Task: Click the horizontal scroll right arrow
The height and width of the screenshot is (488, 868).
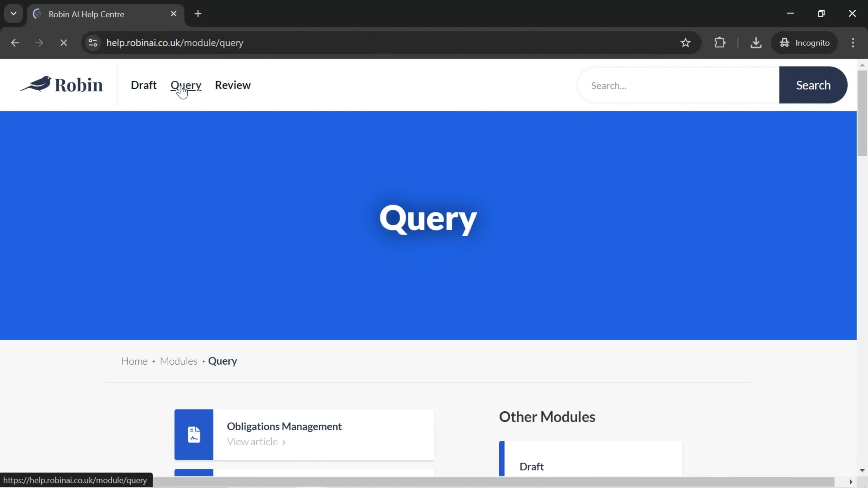Action: coord(851,482)
